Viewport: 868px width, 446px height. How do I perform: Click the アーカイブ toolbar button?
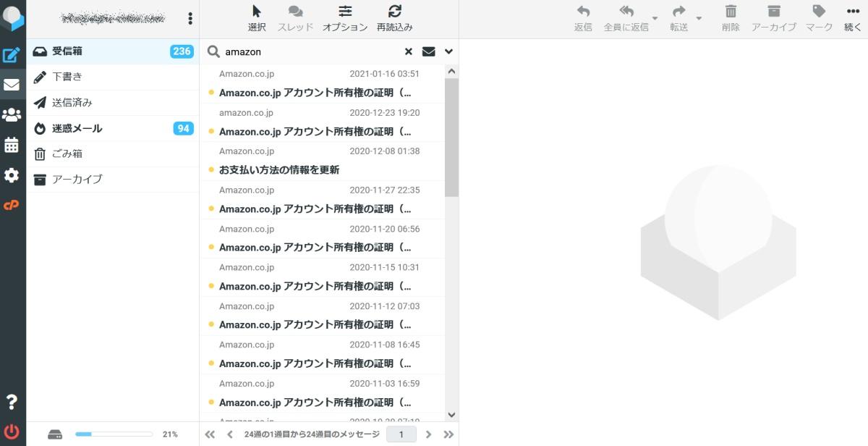click(774, 19)
